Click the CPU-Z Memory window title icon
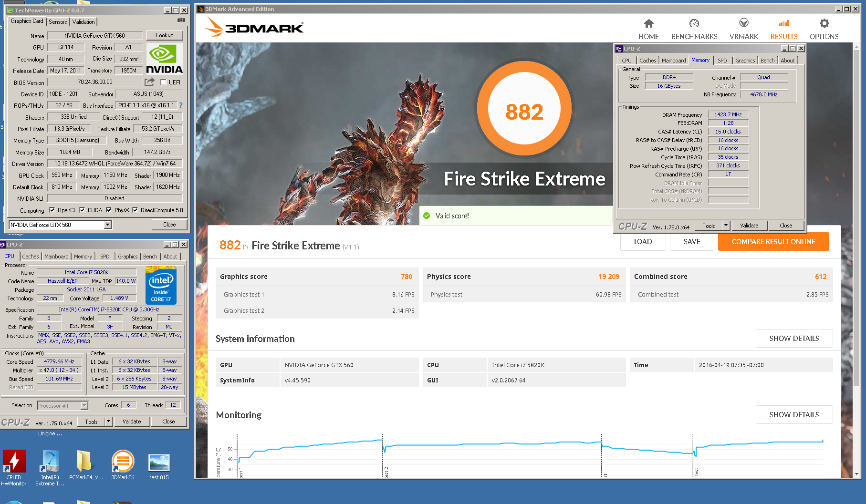The image size is (866, 504). pos(619,48)
